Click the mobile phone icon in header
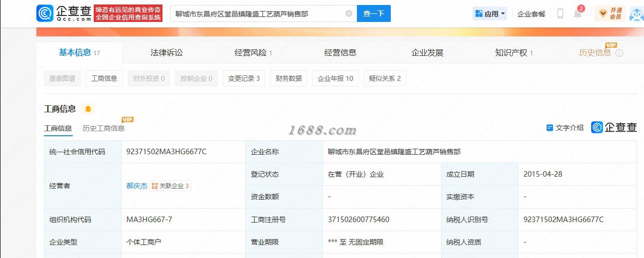This screenshot has width=644, height=258. tap(560, 13)
